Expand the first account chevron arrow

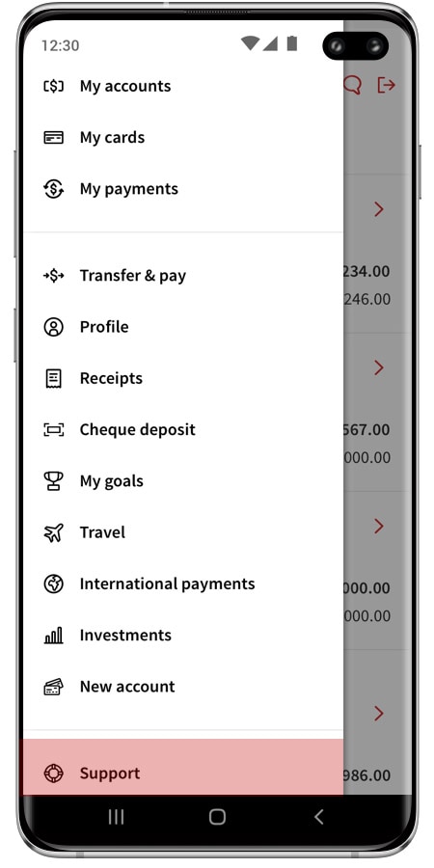(379, 209)
